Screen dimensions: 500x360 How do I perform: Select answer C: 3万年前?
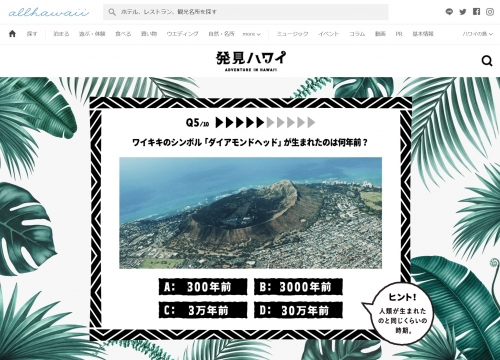point(203,310)
